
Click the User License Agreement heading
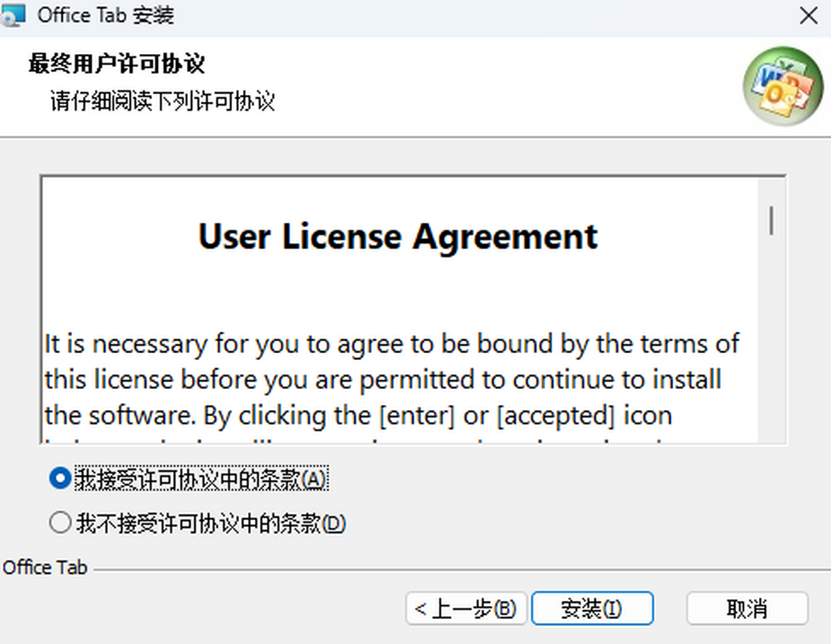[397, 237]
